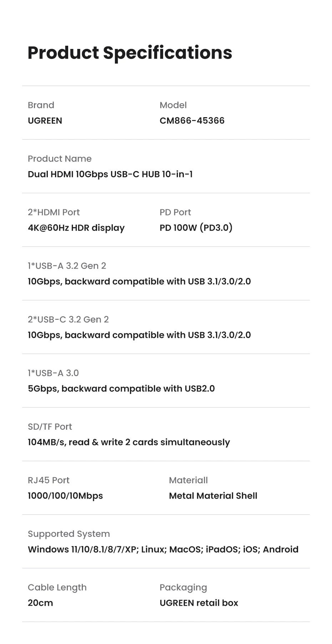Click the RJ45 Port label

[x=49, y=480]
